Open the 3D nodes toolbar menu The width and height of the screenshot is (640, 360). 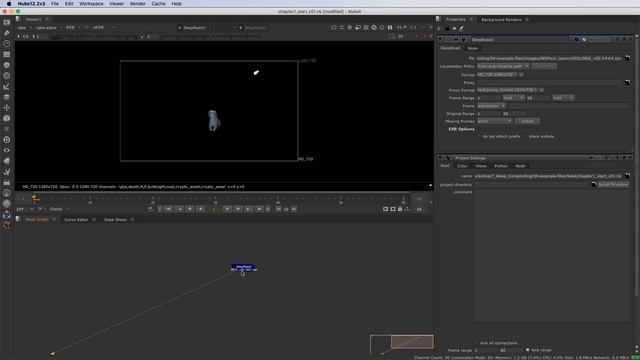click(7, 118)
